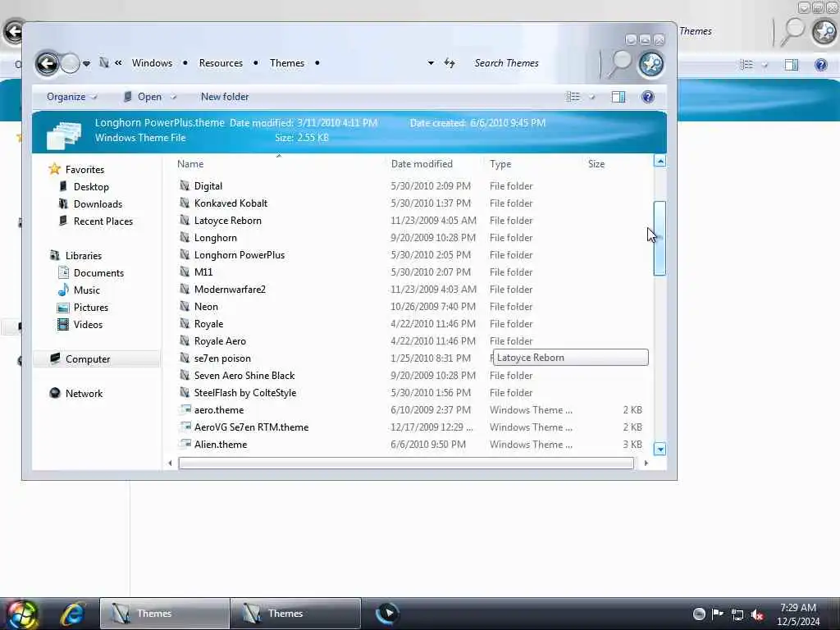
Task: Click the forward navigation button in front window
Action: tap(70, 64)
